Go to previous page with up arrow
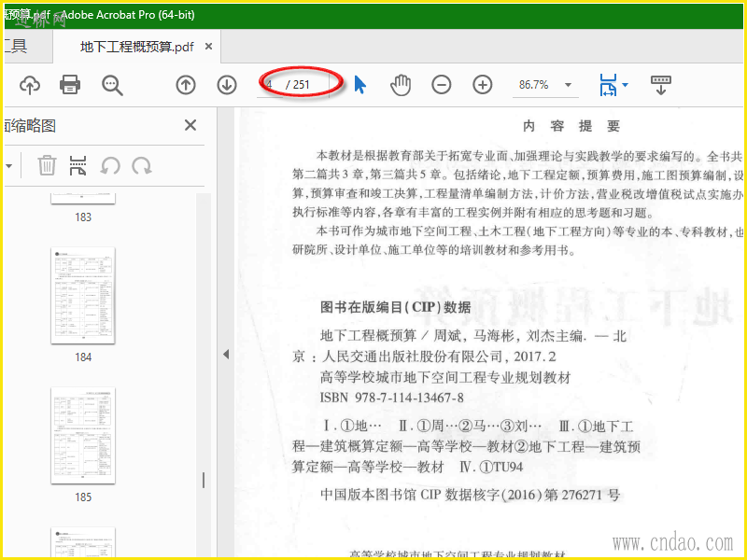Image resolution: width=747 pixels, height=560 pixels. 186,85
